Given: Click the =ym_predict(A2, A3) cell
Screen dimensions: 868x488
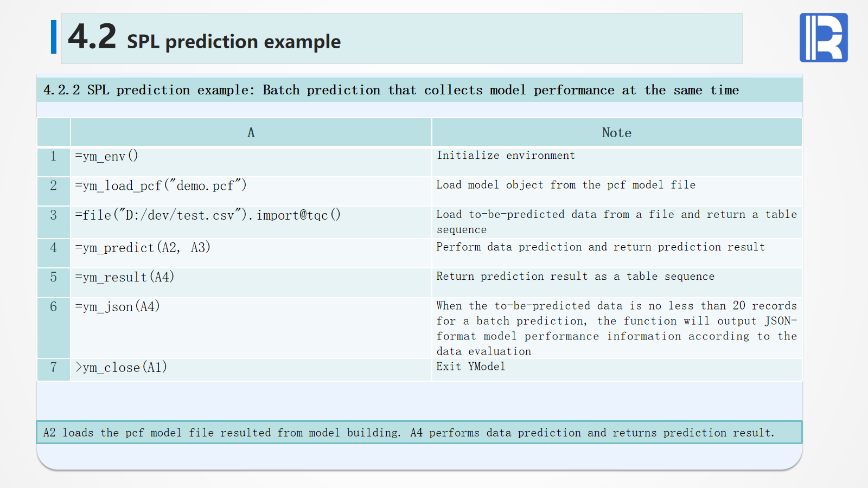Looking at the screenshot, I should [x=143, y=248].
